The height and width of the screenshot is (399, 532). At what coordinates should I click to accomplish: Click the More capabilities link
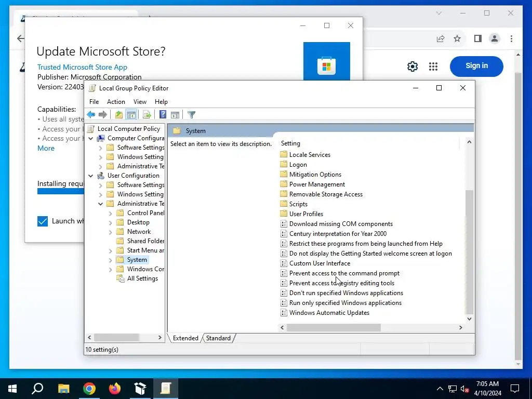click(46, 148)
